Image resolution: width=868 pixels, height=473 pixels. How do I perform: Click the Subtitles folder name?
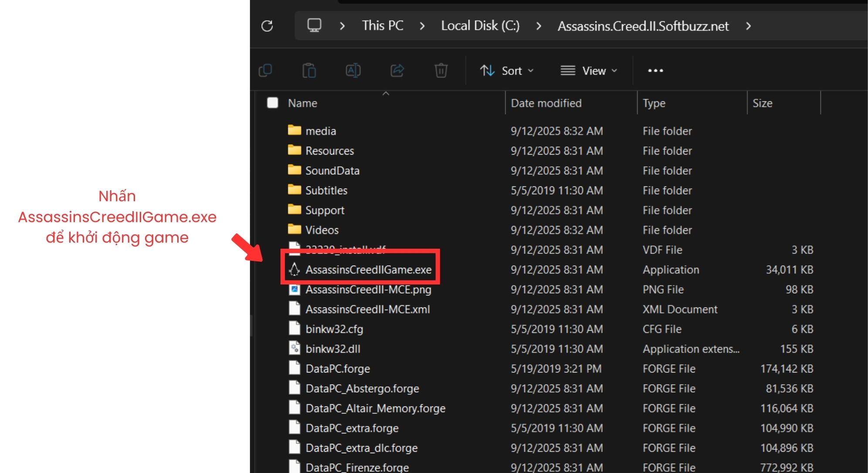[x=326, y=191]
